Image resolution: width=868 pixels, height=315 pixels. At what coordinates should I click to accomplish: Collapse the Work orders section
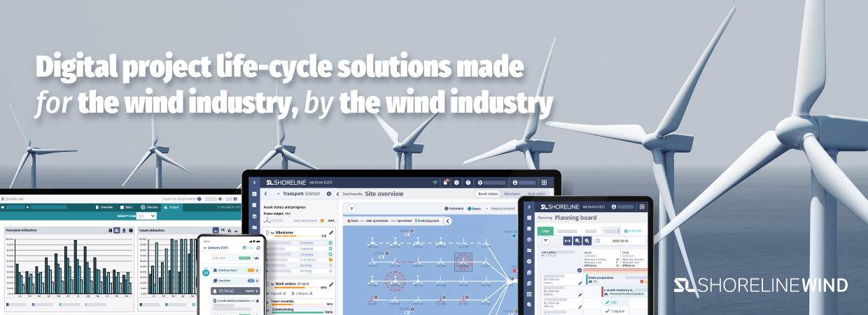tap(272, 284)
